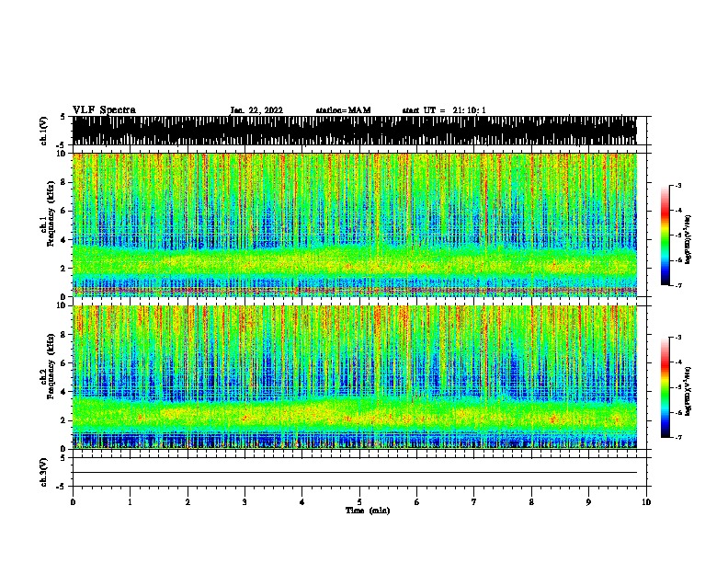Click the "8" kHz tick on ch.2 axis

(63, 335)
